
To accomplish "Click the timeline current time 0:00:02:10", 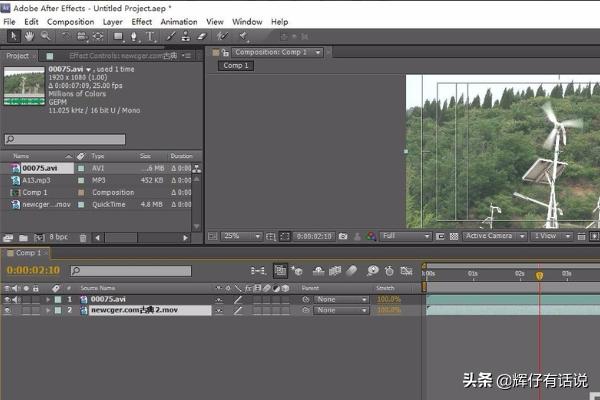I will [33, 271].
